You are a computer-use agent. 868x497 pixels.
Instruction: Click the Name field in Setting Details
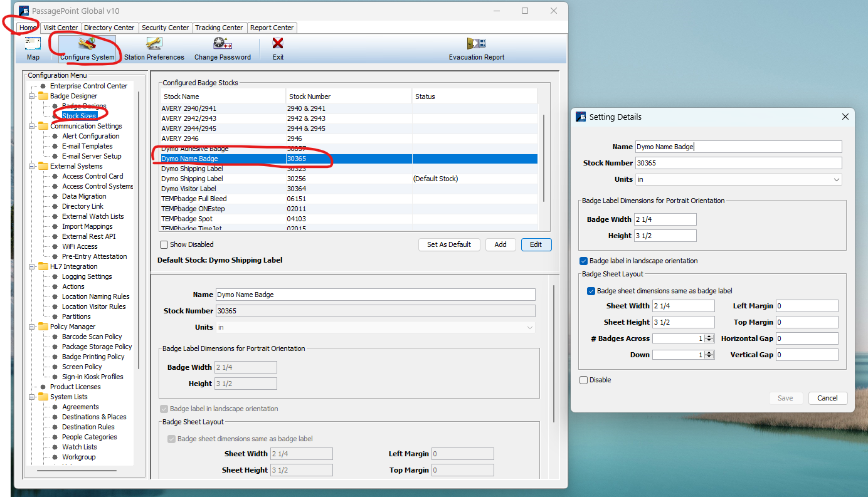point(739,147)
